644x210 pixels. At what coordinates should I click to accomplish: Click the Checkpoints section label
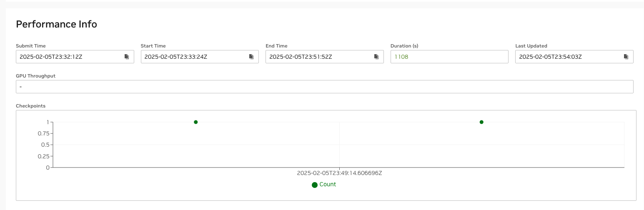[30, 106]
